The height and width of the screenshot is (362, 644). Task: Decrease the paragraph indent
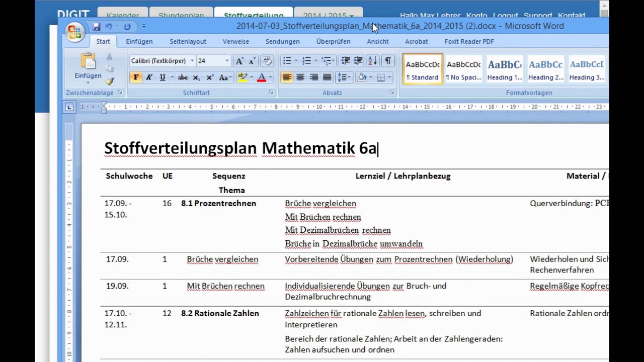point(345,61)
